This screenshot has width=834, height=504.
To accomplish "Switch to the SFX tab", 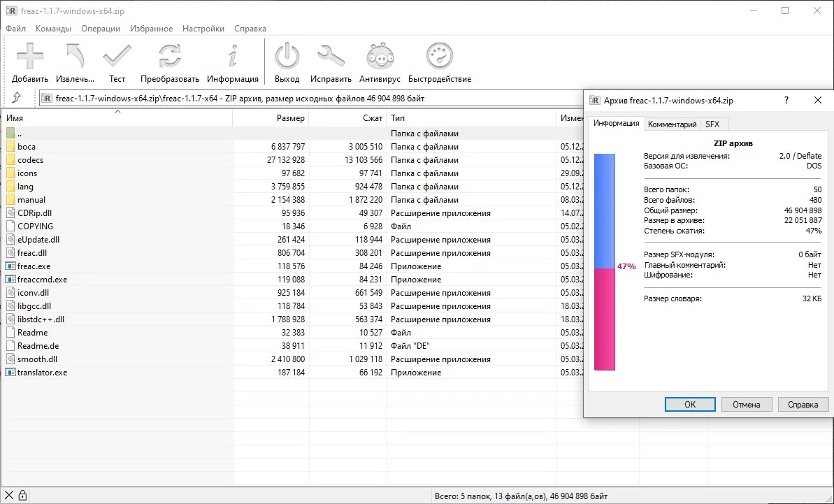I will [712, 124].
